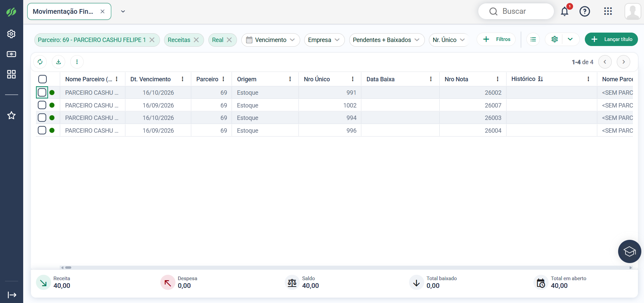Viewport: 644px width, 303px height.
Task: Open the Pendentes + Baixados dropdown
Action: [x=387, y=40]
